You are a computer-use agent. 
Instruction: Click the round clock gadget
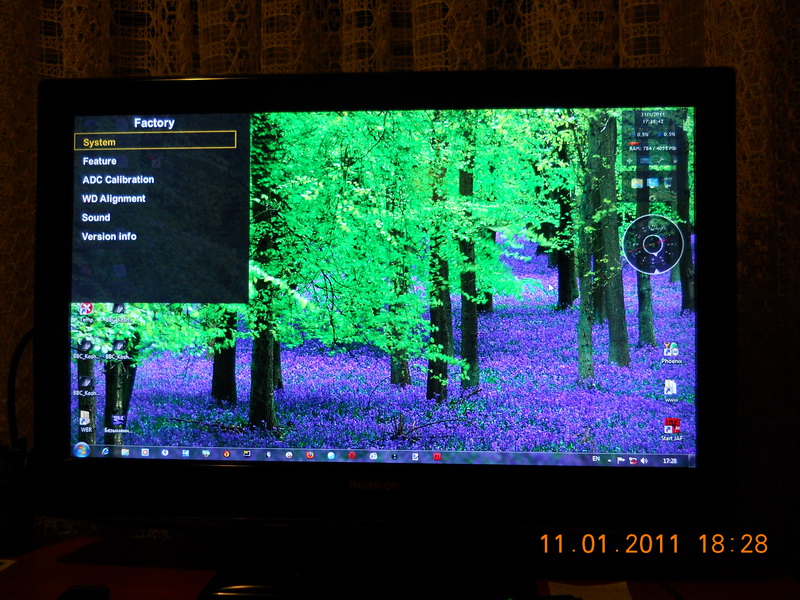click(x=652, y=244)
